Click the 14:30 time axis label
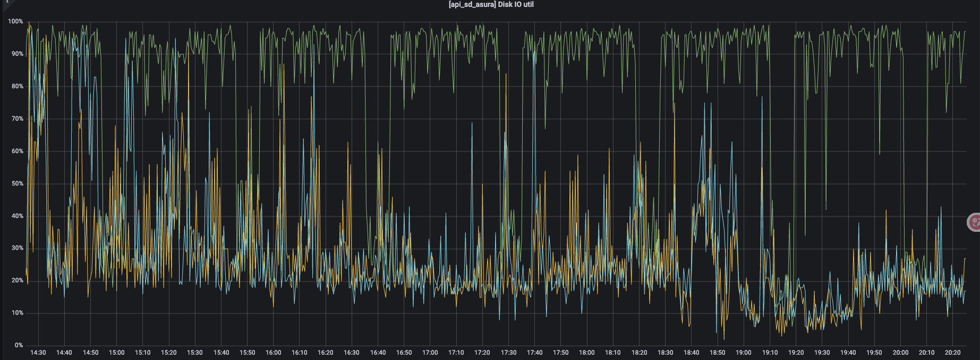The image size is (980, 360). tap(38, 353)
